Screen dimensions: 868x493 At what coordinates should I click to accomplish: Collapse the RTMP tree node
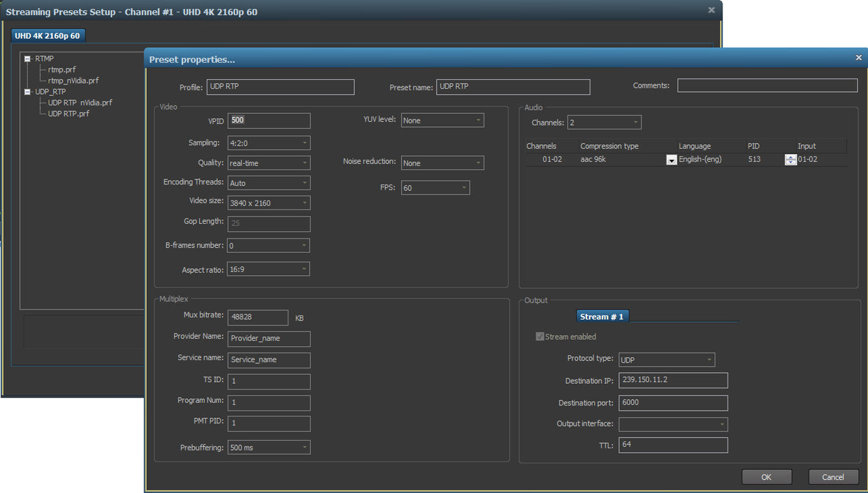tap(27, 59)
